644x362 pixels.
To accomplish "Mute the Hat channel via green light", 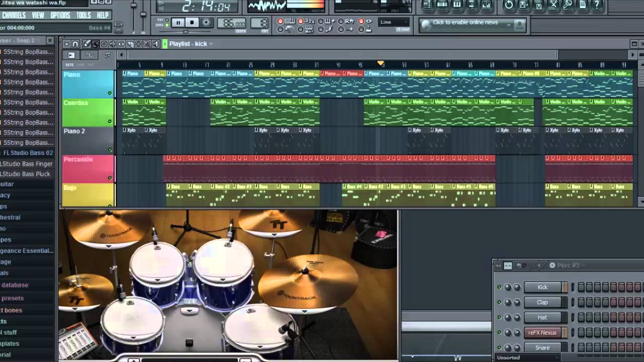I will click(x=499, y=317).
